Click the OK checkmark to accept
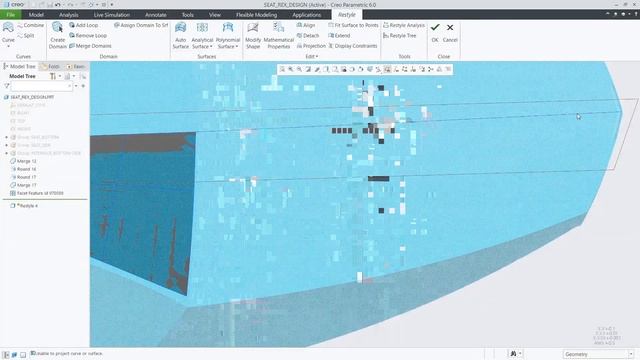This screenshot has width=640, height=360. coord(435,27)
